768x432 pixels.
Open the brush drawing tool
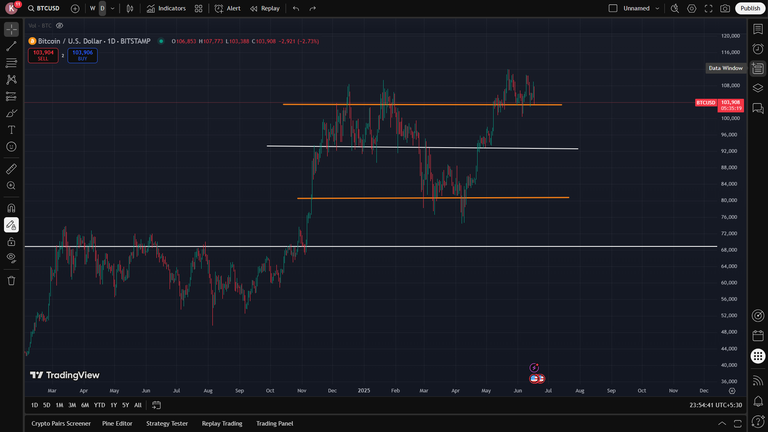pyautogui.click(x=11, y=113)
